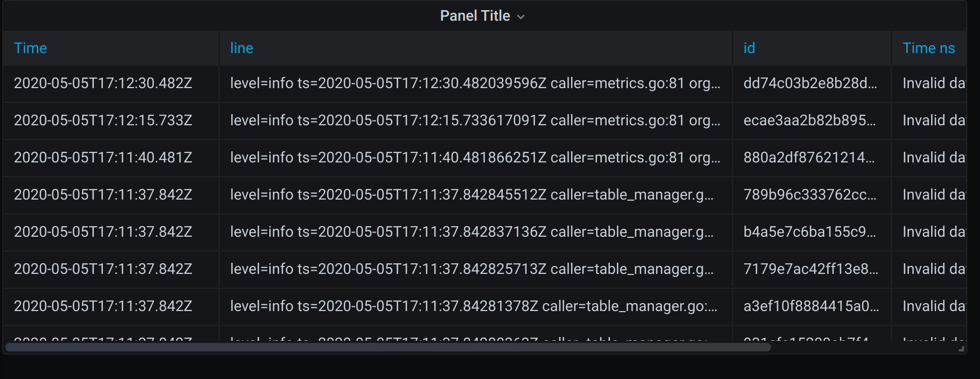Select the first row timestamped 17:12:30.482Z
Image resolution: width=980 pixels, height=379 pixels.
click(103, 83)
